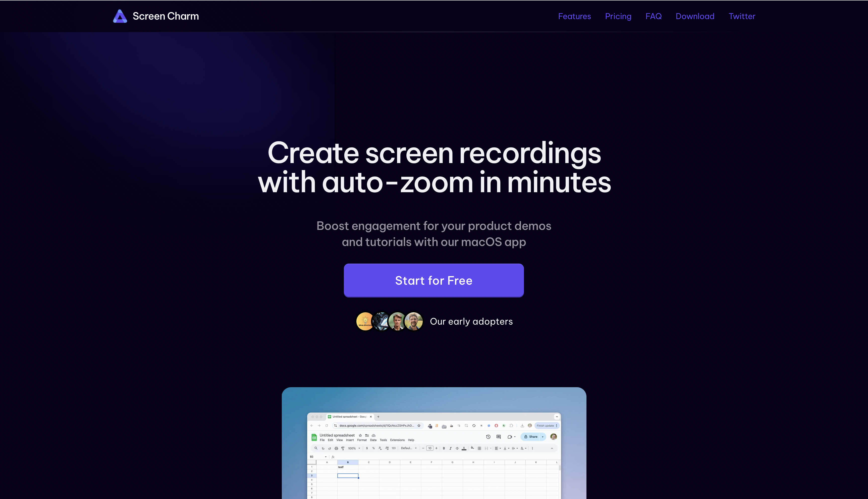Toggle bold formatting in Sheets toolbar
This screenshot has height=499, width=868.
tap(444, 448)
